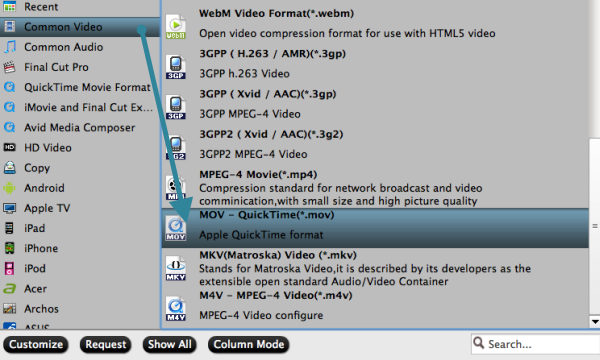Image resolution: width=600 pixels, height=360 pixels.
Task: Click the Archos category label
Action: pos(41,309)
